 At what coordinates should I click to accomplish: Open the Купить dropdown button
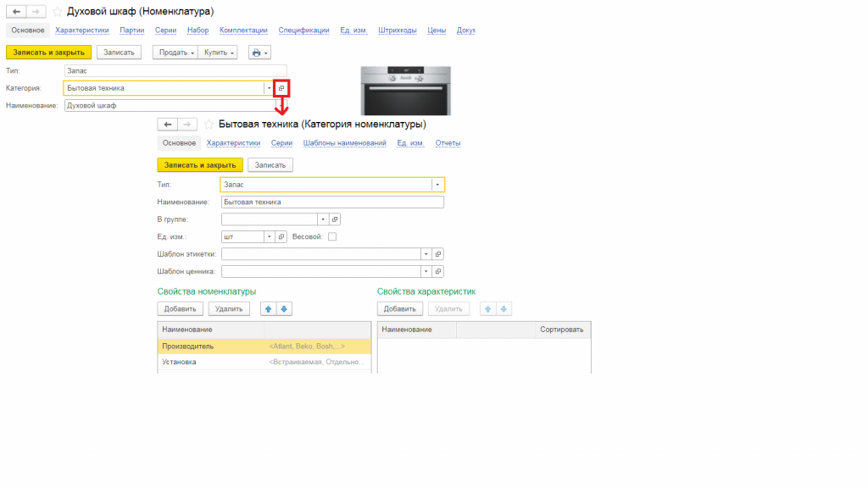pyautogui.click(x=218, y=53)
